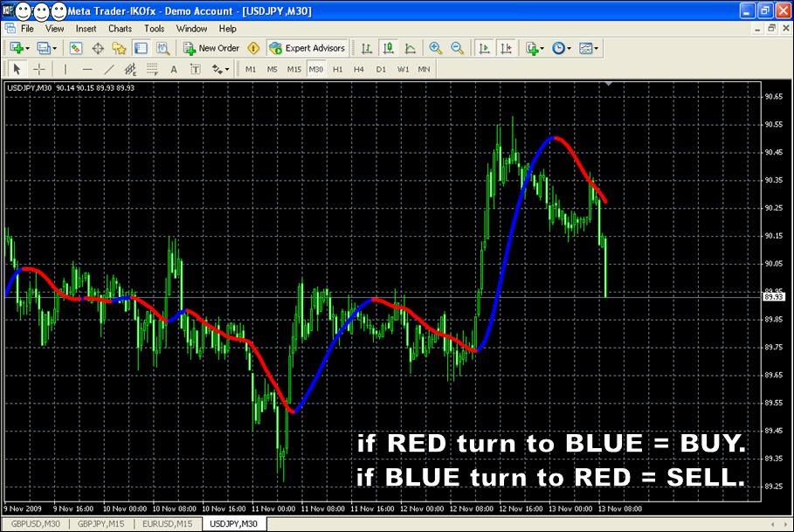Image resolution: width=794 pixels, height=532 pixels.
Task: Select the Trendline drawing tool
Action: (x=108, y=69)
